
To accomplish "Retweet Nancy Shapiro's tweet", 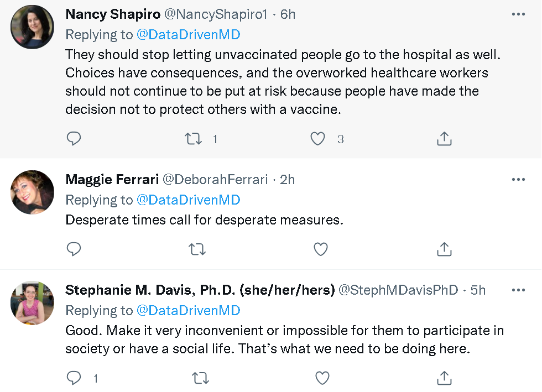I will click(193, 139).
